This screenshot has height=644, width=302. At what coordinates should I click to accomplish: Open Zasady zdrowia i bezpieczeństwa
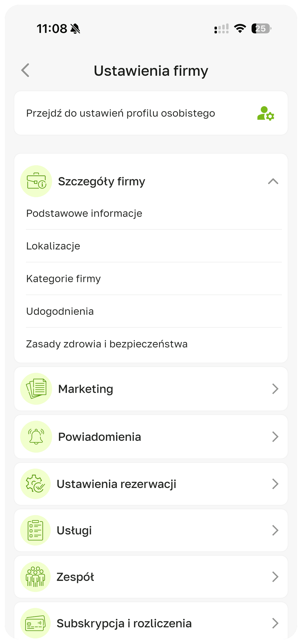(107, 344)
